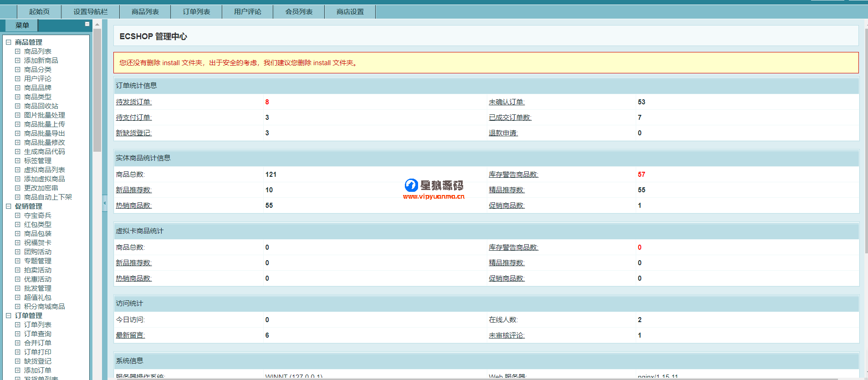Open 标签管理 in the sidebar
This screenshot has width=868, height=380.
38,160
